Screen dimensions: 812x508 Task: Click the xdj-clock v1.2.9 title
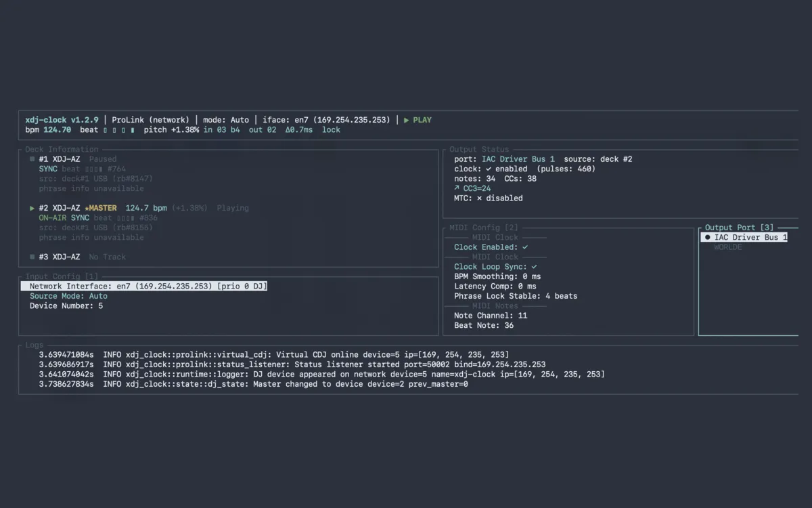pos(62,120)
